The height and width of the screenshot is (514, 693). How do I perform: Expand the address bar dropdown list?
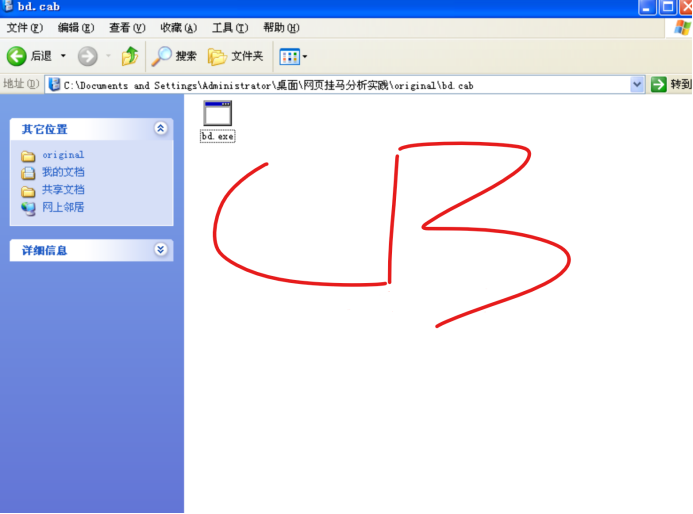point(637,84)
